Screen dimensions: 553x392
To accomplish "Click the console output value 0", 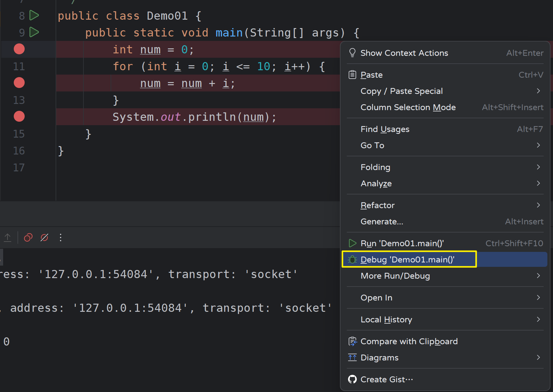I will coord(6,342).
